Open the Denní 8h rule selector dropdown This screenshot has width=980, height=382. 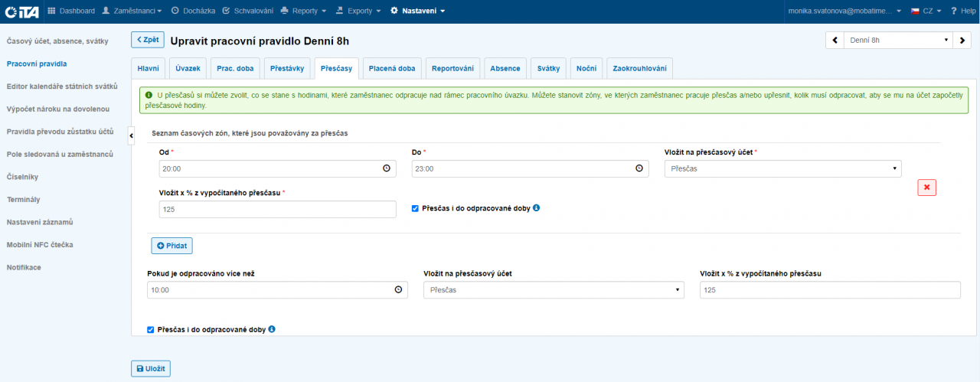click(x=898, y=41)
